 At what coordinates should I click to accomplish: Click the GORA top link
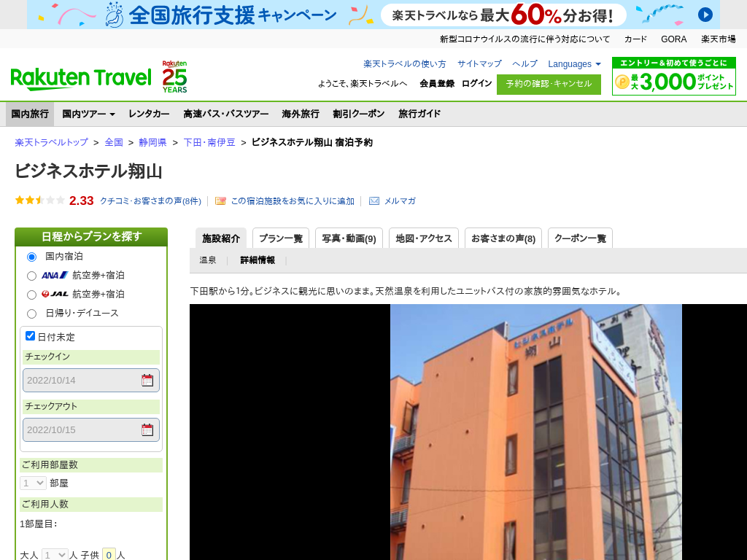(x=673, y=39)
